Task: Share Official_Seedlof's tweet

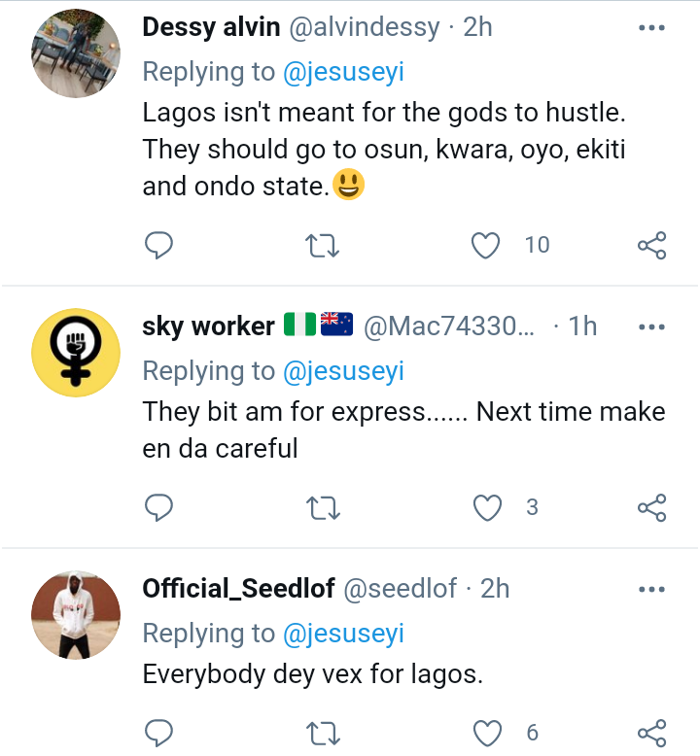Action: pyautogui.click(x=652, y=734)
